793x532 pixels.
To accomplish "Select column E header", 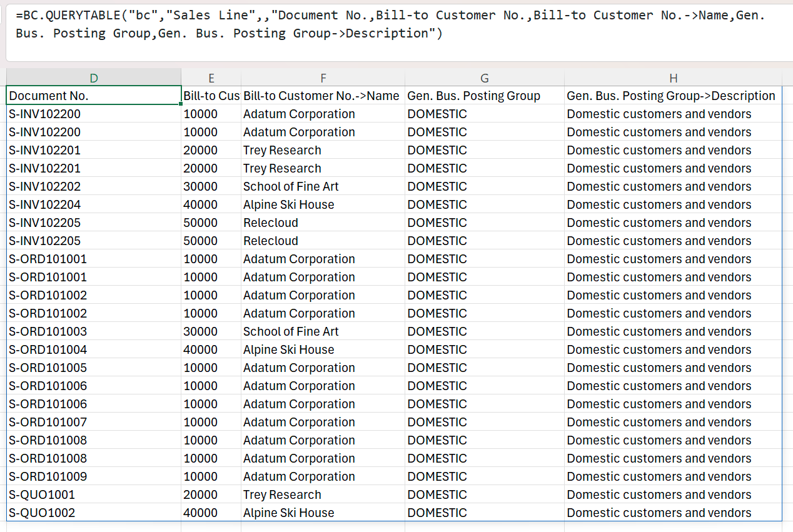I will tap(211, 78).
